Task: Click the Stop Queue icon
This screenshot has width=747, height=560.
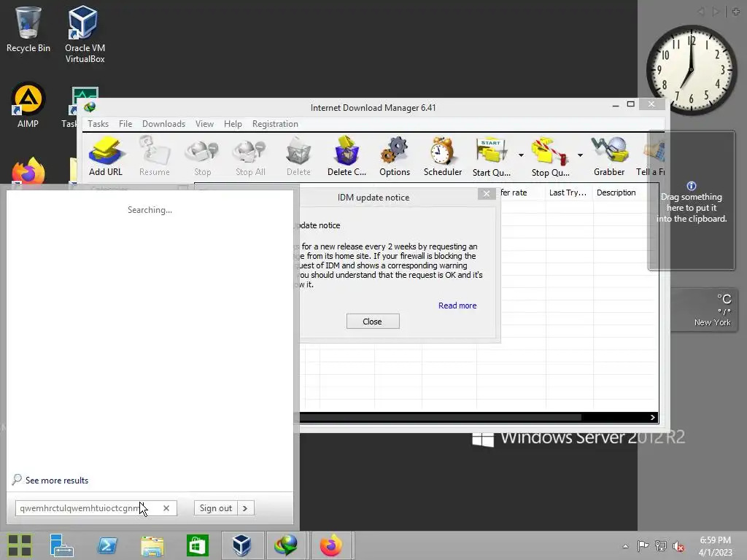Action: coord(550,157)
